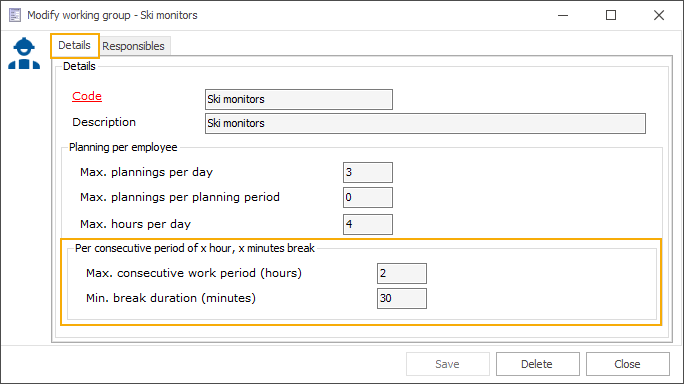Click the window document icon in title bar
This screenshot has height=384, width=684.
pos(15,15)
